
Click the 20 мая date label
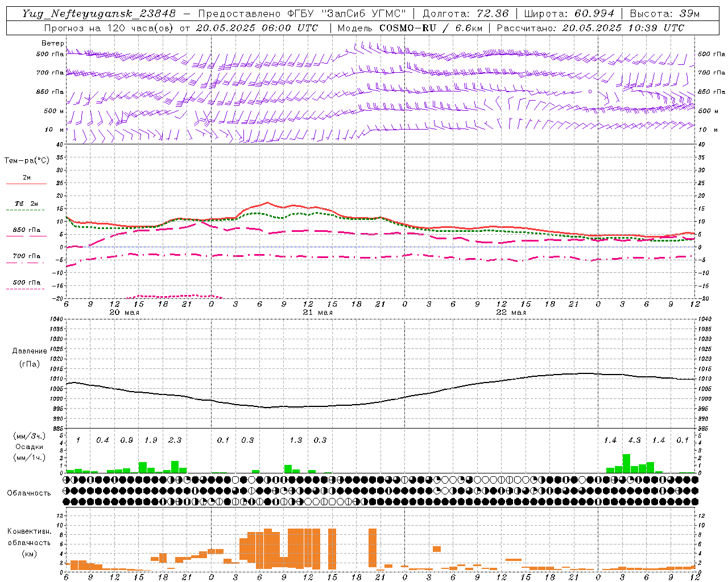tap(124, 313)
